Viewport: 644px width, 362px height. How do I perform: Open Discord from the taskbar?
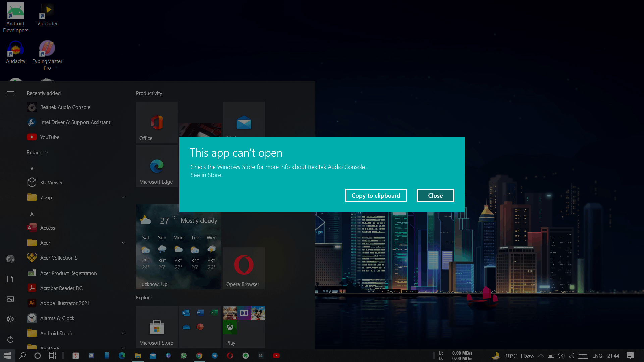(91, 356)
